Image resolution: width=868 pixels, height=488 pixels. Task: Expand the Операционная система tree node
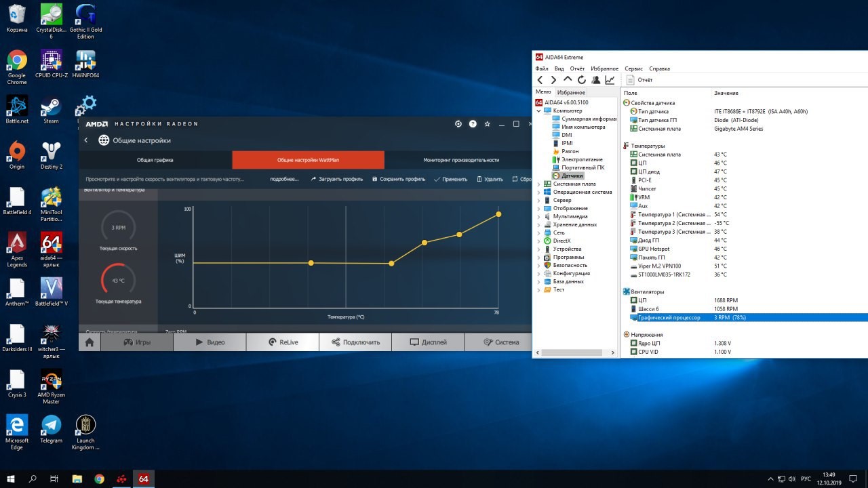pos(539,192)
